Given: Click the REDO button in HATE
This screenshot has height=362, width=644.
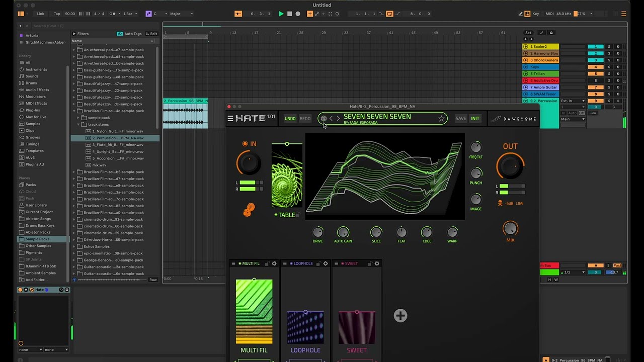Looking at the screenshot, I should (305, 119).
